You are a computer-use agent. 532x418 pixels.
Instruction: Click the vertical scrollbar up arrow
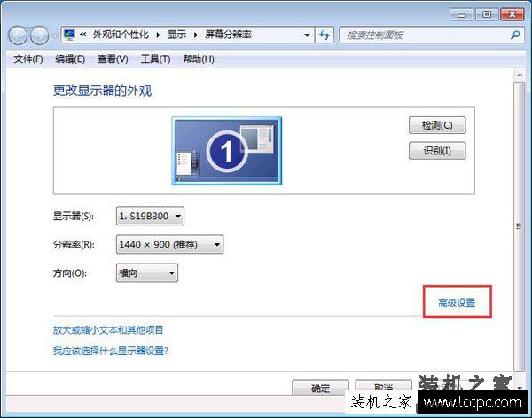tap(520, 75)
